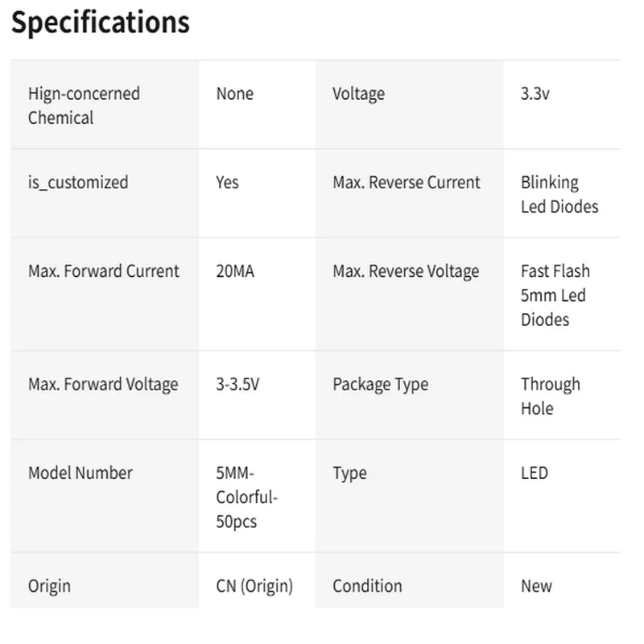Click the Specifications heading
This screenshot has height=644, width=644.
[x=100, y=23]
